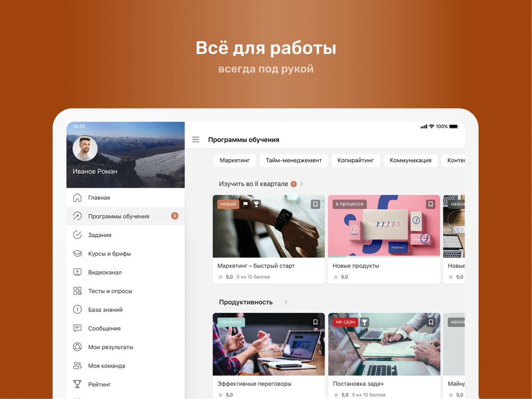Click the Продуктивность section heading
Screen dimensions: 532x399
246,302
